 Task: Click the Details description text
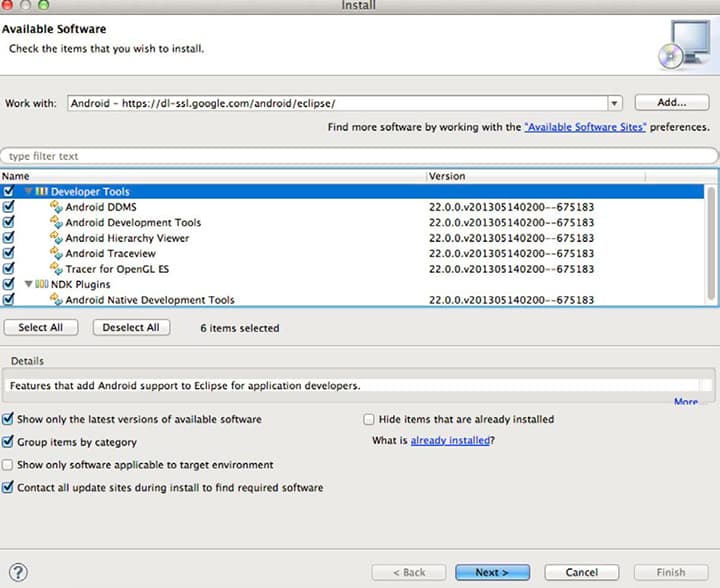point(185,386)
